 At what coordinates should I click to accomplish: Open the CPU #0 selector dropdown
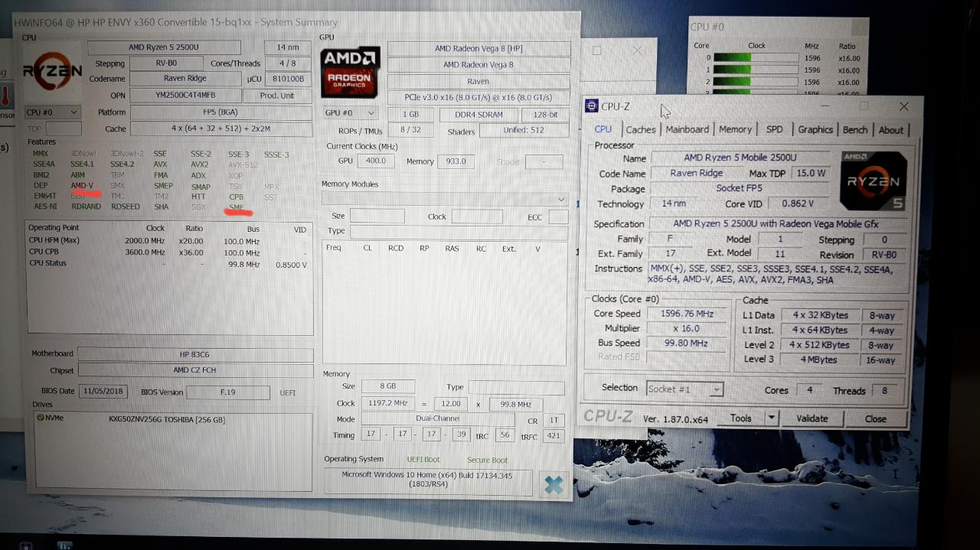(x=52, y=112)
